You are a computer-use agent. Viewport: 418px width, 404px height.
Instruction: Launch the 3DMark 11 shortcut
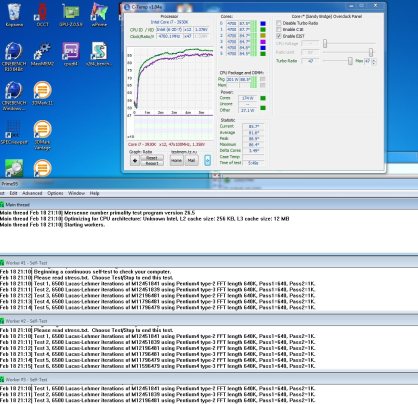point(42,93)
